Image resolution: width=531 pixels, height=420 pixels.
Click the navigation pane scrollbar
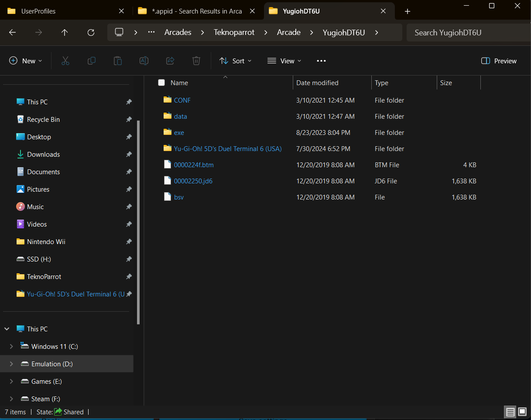pyautogui.click(x=138, y=222)
